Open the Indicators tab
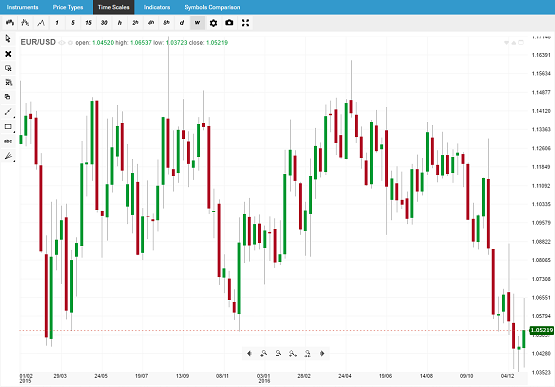Screen dimensions: 555x387 (157, 7)
